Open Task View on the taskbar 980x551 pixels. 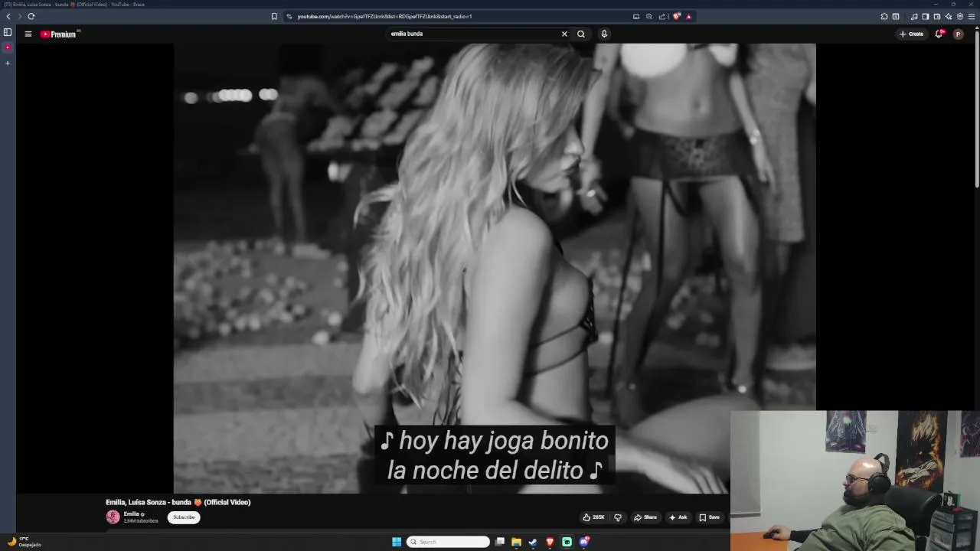click(x=500, y=542)
